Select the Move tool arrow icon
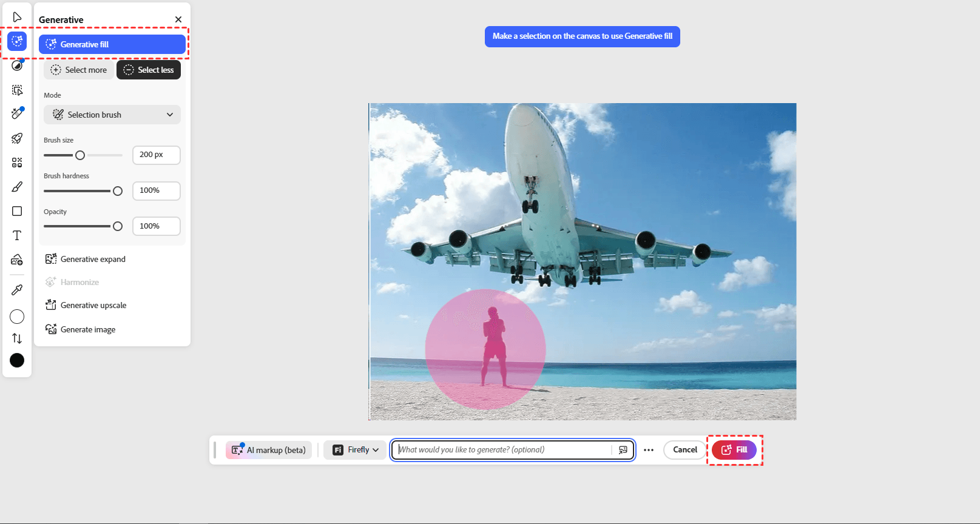This screenshot has width=980, height=524. tap(17, 17)
